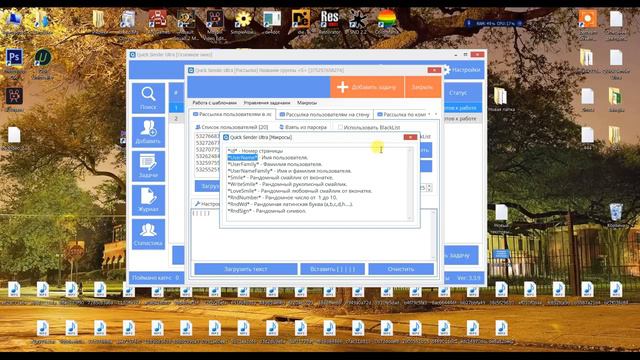Click the Ver: 3.3.9 status text
The width and height of the screenshot is (640, 360).
click(x=469, y=278)
